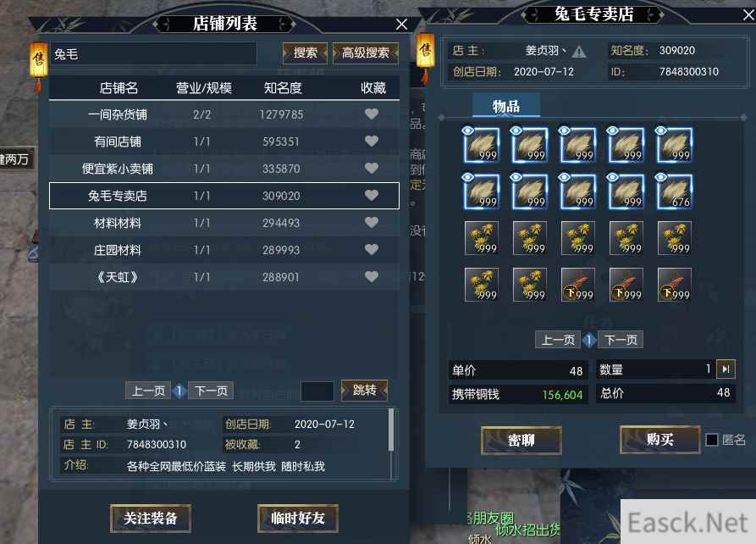
Task: Go to 下一页 in shop list
Action: 211,391
